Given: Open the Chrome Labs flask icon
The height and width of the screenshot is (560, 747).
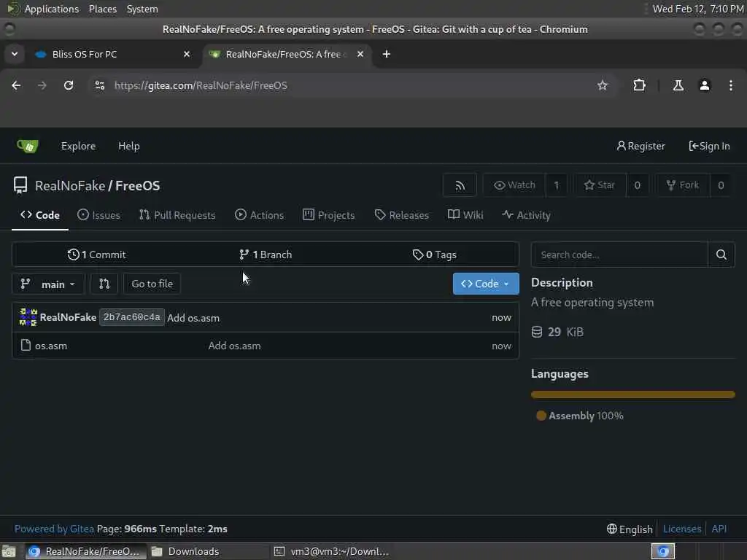Looking at the screenshot, I should click(x=678, y=85).
